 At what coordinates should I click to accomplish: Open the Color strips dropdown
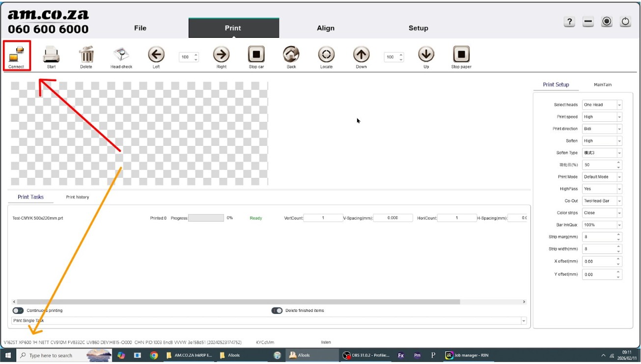602,213
